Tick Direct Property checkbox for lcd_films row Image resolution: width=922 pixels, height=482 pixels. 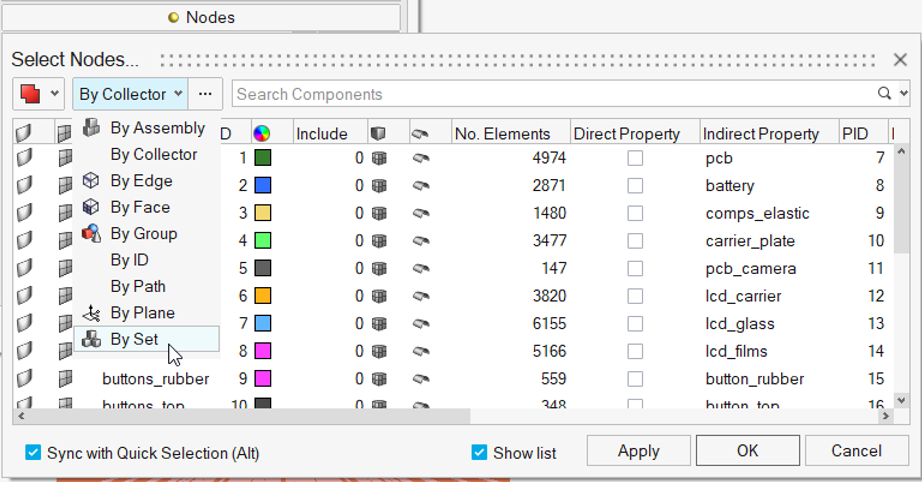(635, 352)
